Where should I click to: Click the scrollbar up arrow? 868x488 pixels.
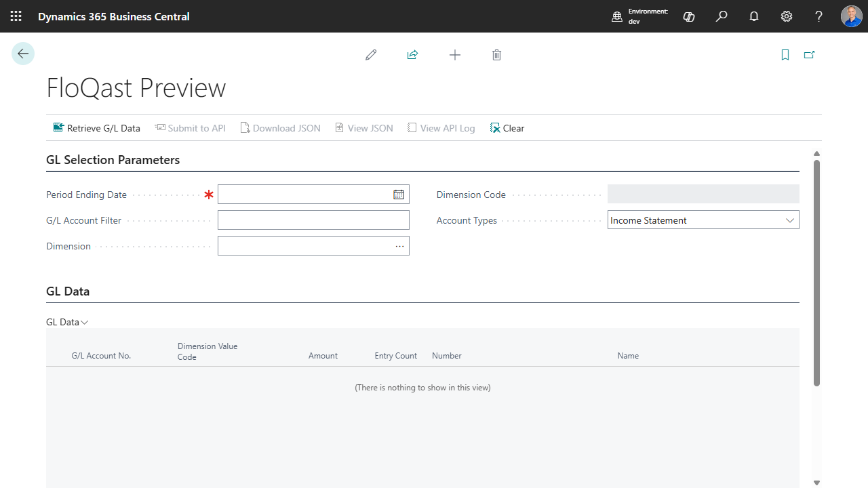[817, 154]
